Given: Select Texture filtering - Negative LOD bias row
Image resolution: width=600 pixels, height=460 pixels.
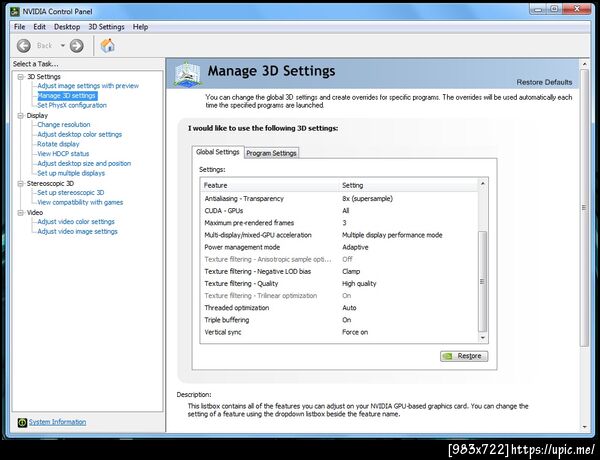Looking at the screenshot, I should click(339, 271).
